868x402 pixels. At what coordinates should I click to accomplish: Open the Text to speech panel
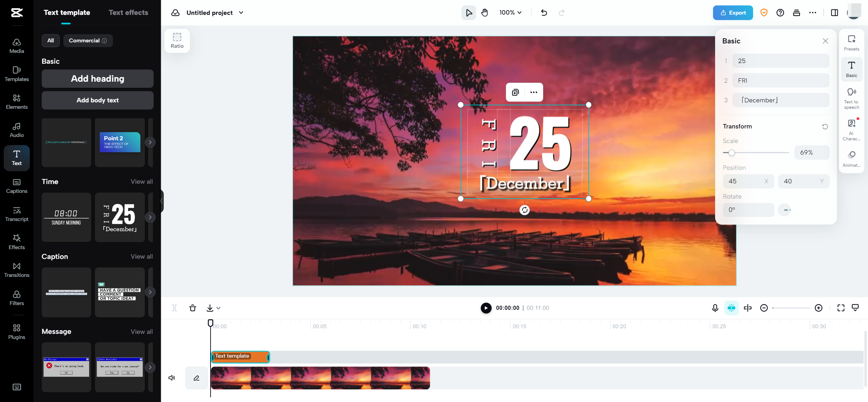click(852, 98)
